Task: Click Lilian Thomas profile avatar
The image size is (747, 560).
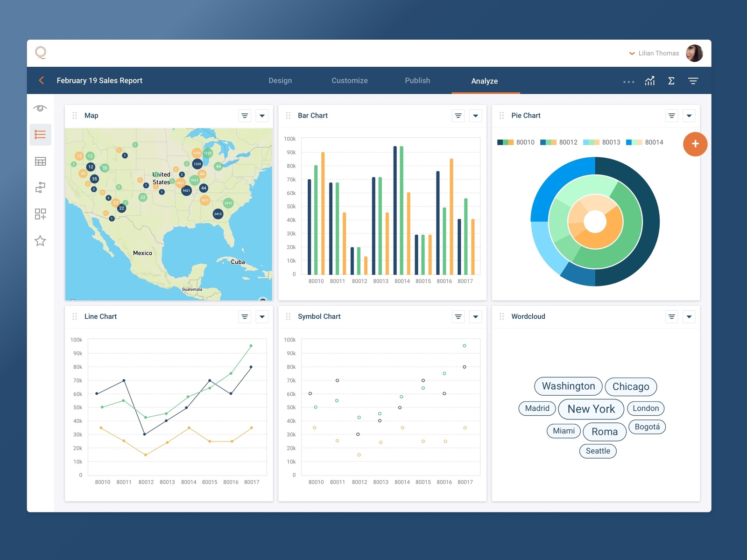Action: [694, 53]
